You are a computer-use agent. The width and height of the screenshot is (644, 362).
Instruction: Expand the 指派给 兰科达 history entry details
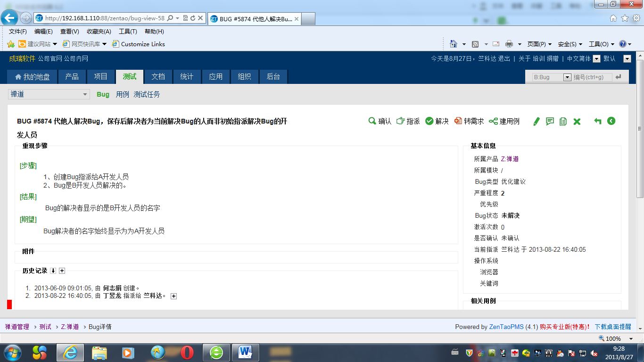pyautogui.click(x=173, y=296)
